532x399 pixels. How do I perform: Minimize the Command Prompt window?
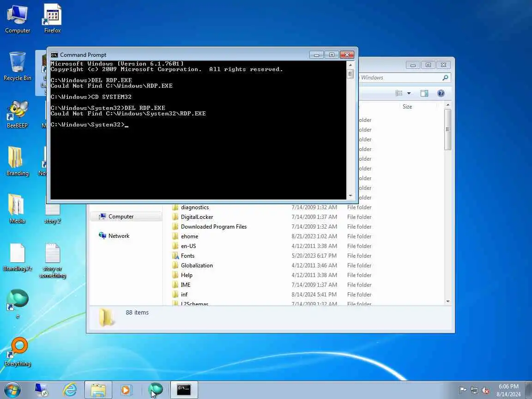(316, 54)
